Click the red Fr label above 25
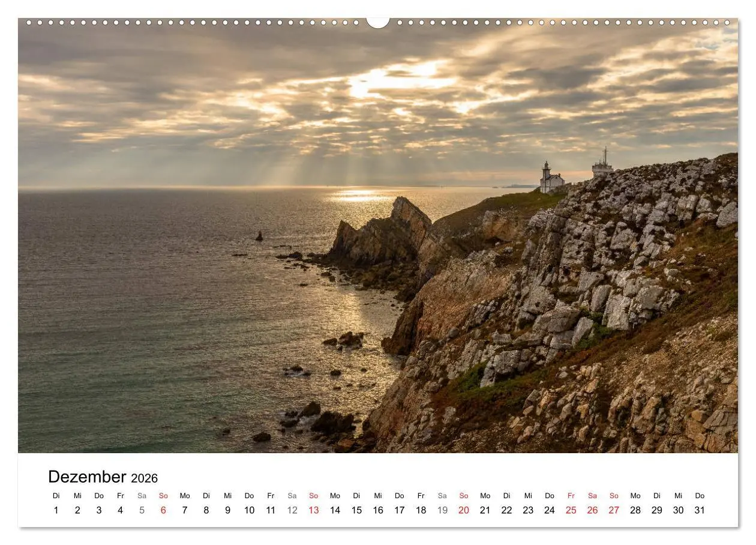Viewport: 756px width, 545px height. [571, 496]
